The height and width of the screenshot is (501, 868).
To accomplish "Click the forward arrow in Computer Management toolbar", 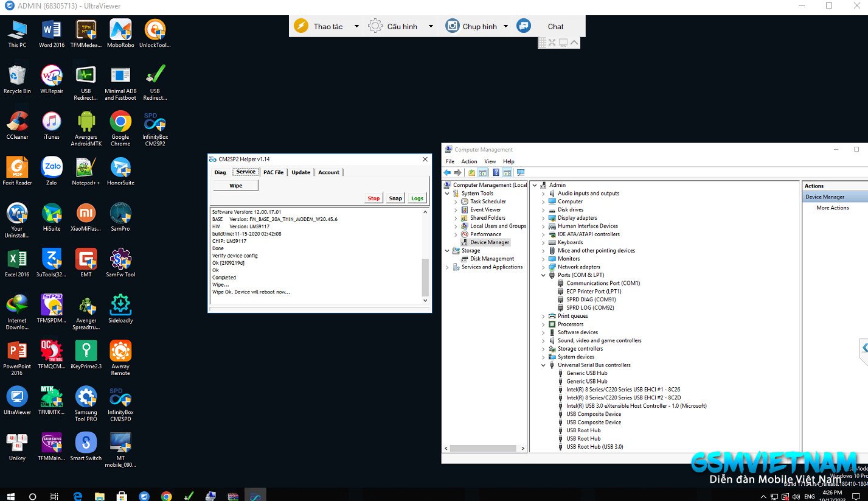I will [457, 173].
